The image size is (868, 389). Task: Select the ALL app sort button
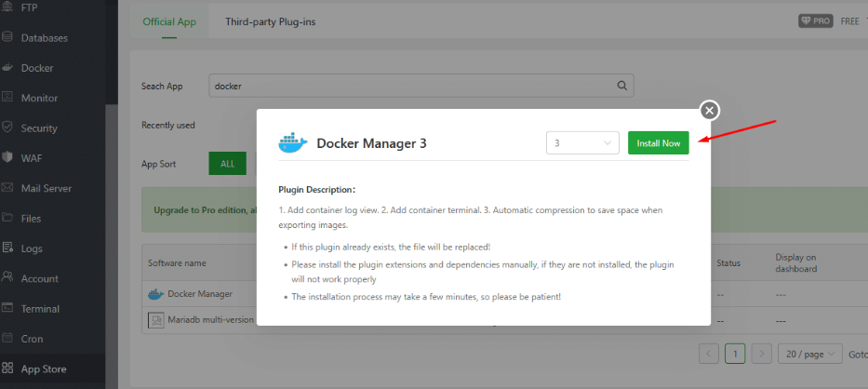pyautogui.click(x=228, y=164)
